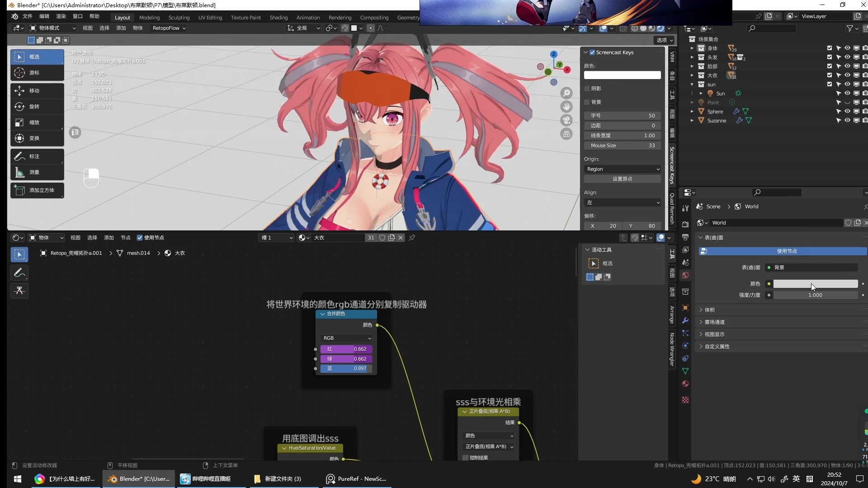868x488 pixels.
Task: Open the RetopoFlow dropdown menu
Action: 169,28
